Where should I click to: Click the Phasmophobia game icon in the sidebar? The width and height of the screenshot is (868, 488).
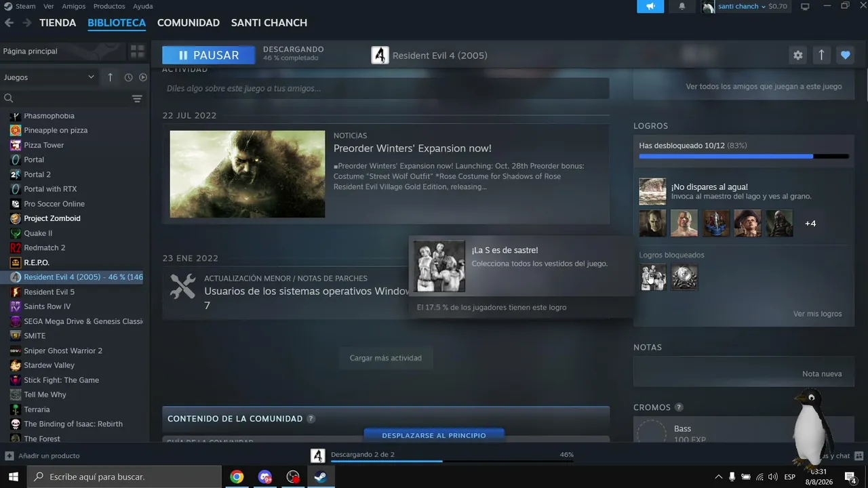pos(16,116)
